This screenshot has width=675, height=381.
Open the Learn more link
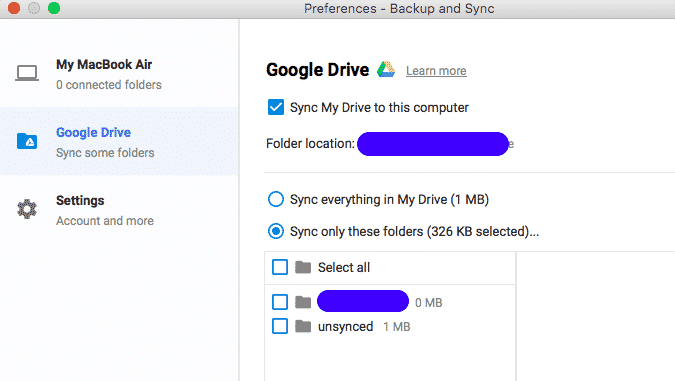point(436,71)
